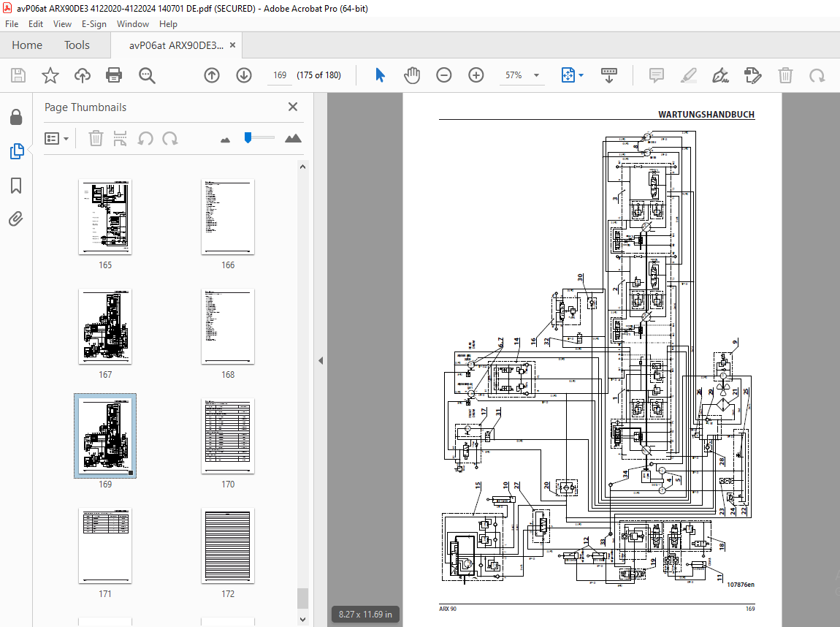Click the page number input field

pos(280,75)
